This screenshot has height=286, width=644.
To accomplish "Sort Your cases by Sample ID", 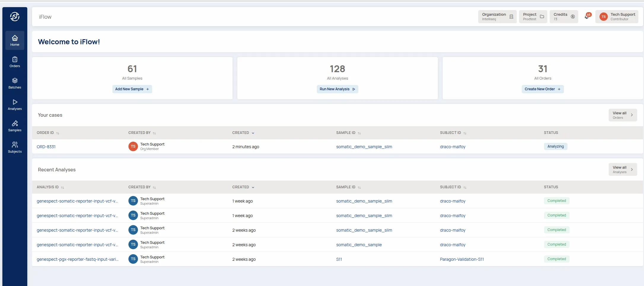I will click(x=348, y=133).
